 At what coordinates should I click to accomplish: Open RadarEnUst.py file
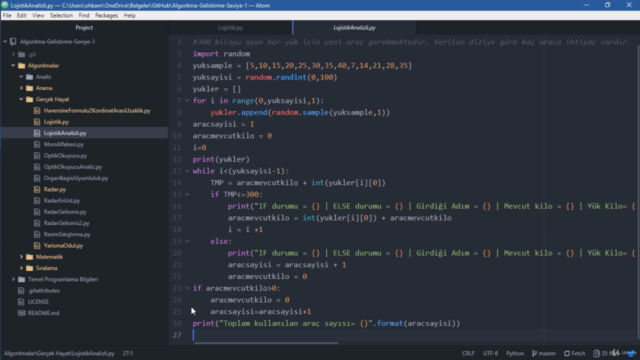(62, 201)
